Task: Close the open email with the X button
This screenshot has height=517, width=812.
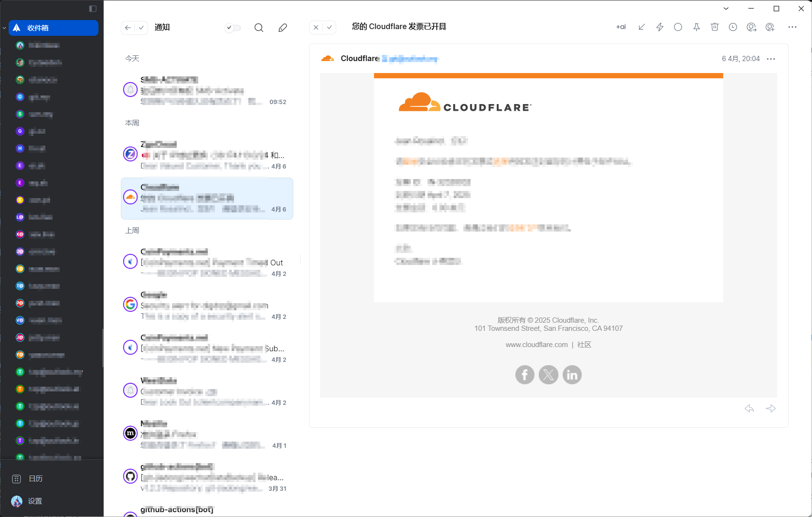Action: [x=316, y=28]
